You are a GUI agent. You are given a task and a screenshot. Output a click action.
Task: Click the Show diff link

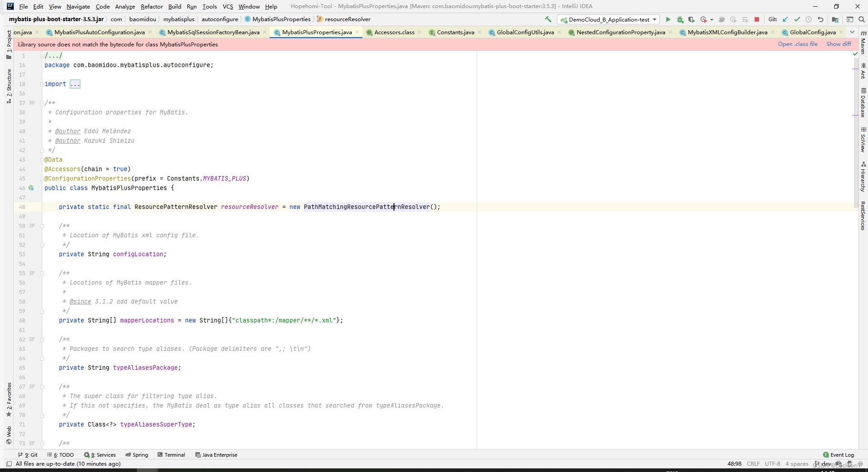click(x=839, y=44)
